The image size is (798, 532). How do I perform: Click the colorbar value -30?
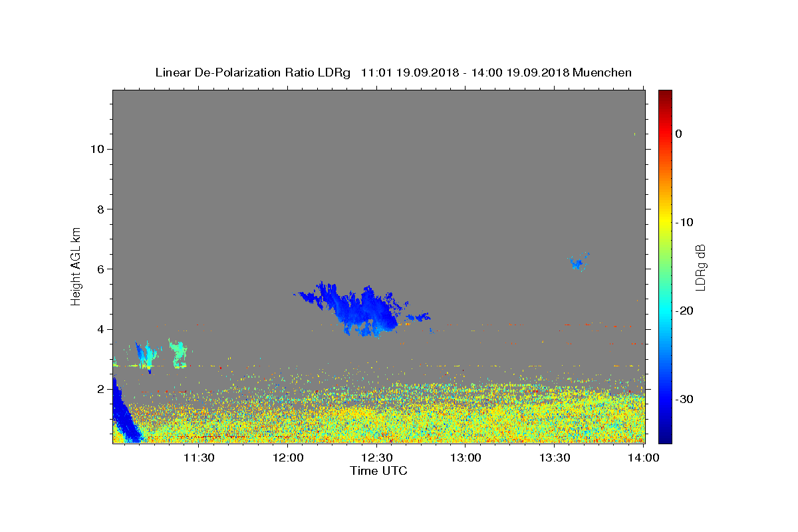pyautogui.click(x=684, y=399)
